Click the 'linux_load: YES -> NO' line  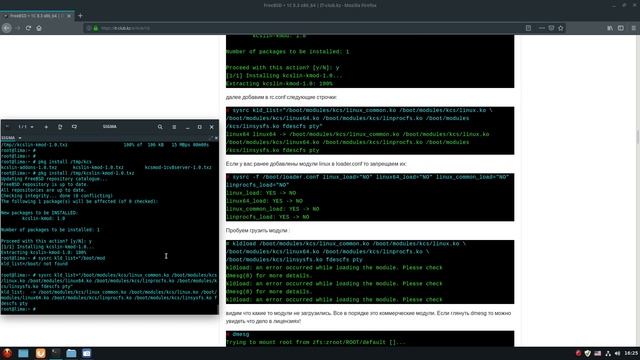point(261,193)
